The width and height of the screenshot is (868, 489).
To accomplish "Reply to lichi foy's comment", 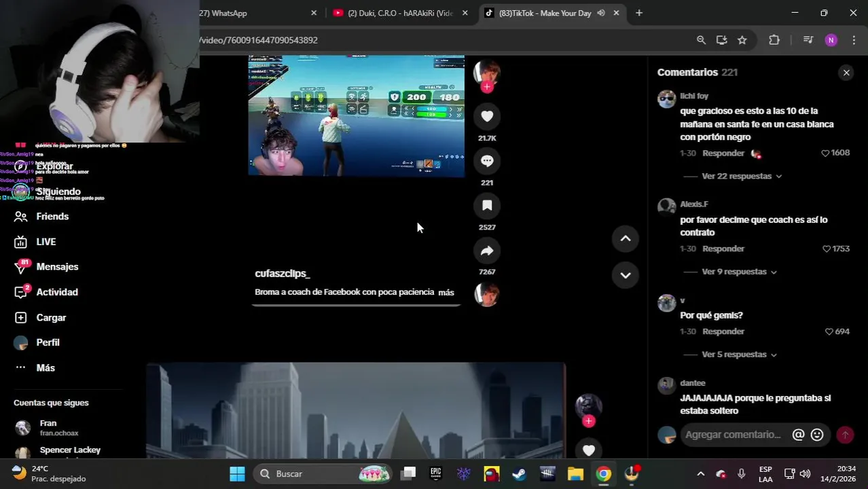I will 723,153.
